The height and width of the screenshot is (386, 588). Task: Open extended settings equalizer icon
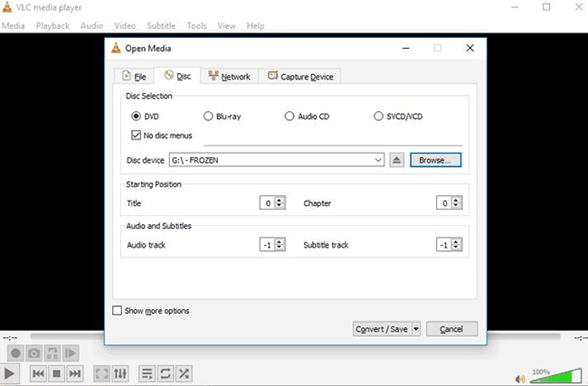coord(120,373)
